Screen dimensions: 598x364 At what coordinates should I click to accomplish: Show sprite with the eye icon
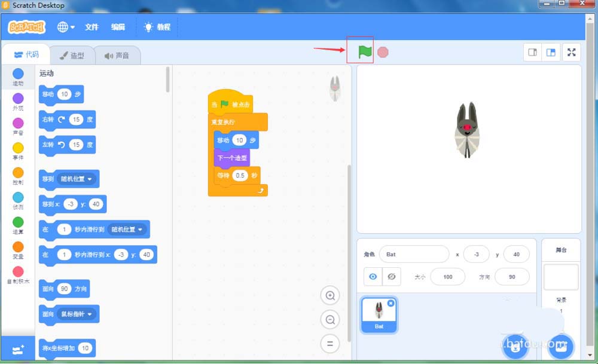pos(373,277)
